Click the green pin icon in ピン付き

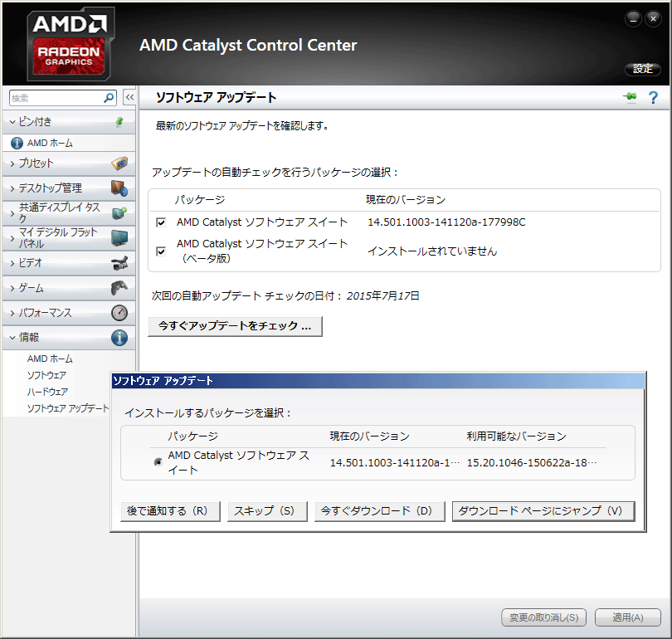coord(119,122)
